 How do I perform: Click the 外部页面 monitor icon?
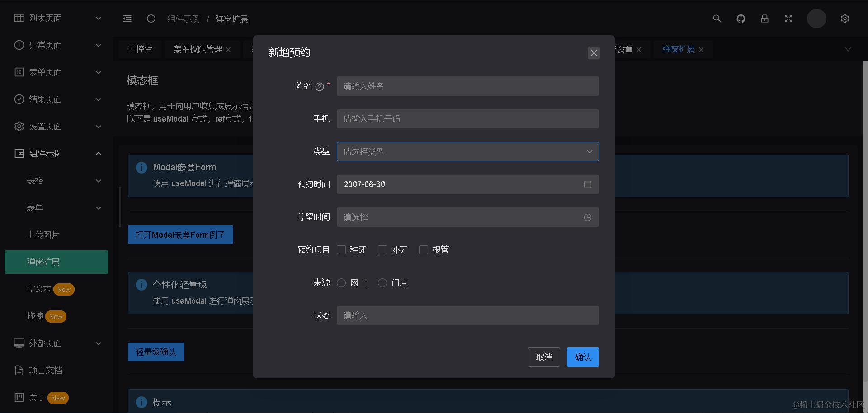[19, 343]
